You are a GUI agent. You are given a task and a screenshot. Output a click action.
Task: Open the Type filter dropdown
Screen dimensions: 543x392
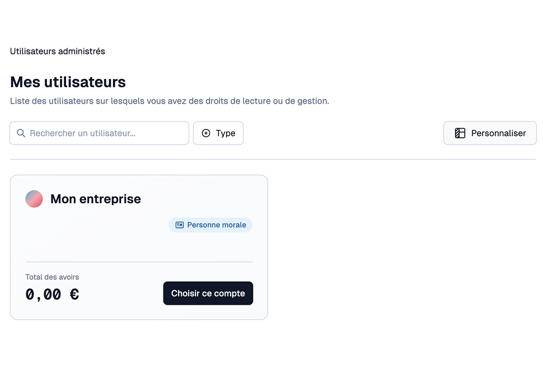(x=218, y=133)
